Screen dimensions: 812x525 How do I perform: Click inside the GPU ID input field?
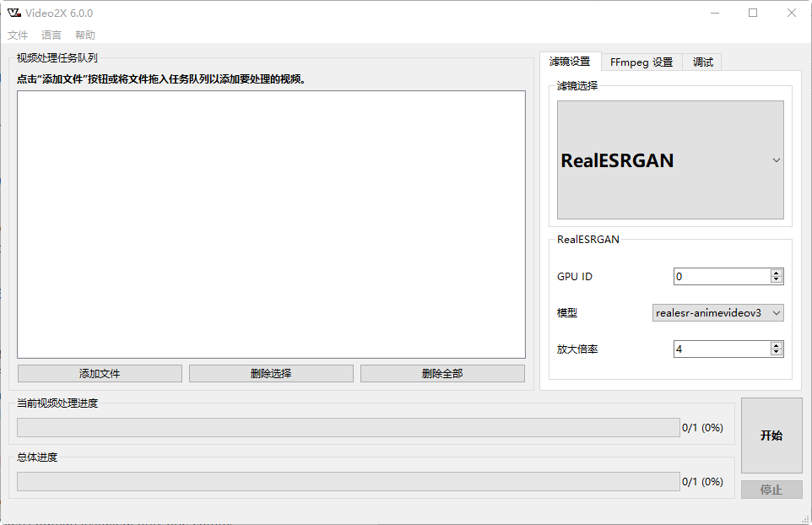point(717,276)
